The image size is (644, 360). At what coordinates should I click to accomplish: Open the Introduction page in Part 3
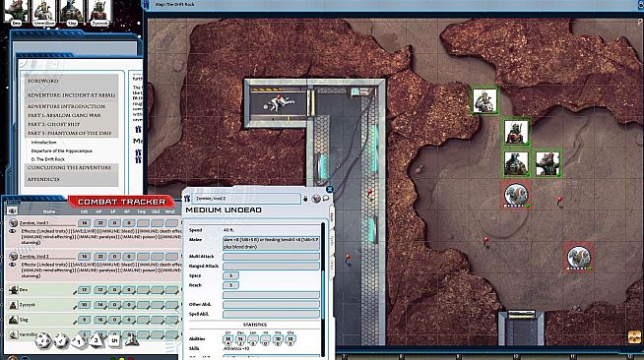pos(44,143)
